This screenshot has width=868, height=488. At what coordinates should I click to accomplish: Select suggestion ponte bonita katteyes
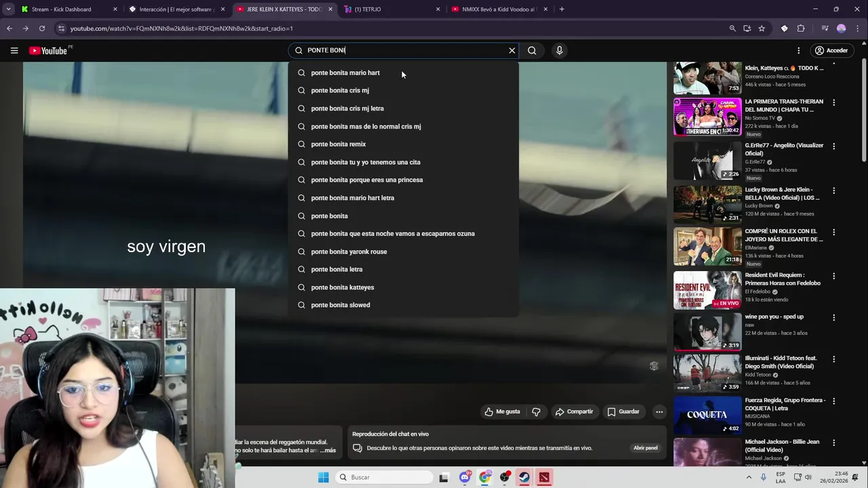pos(403,287)
